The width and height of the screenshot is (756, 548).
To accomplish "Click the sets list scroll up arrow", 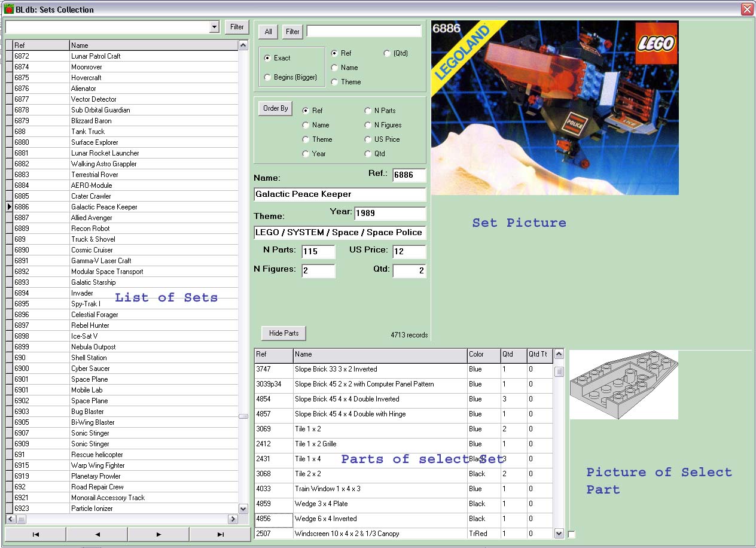I will pyautogui.click(x=243, y=45).
